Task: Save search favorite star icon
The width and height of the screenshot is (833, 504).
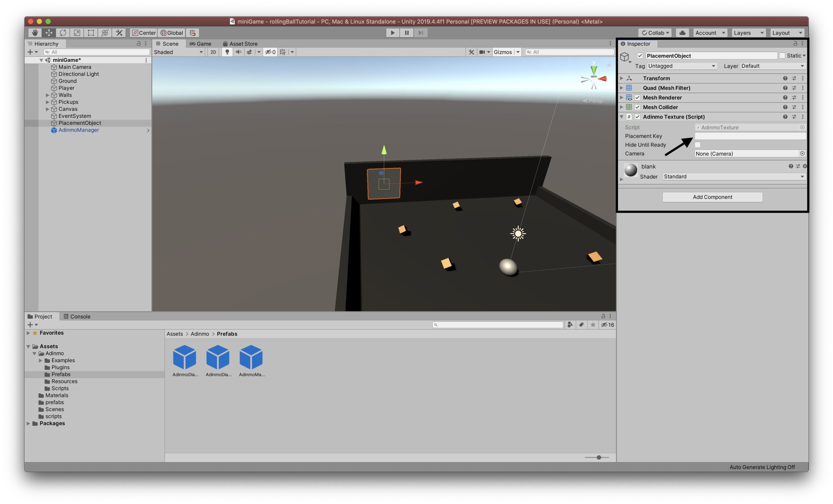Action: (593, 325)
